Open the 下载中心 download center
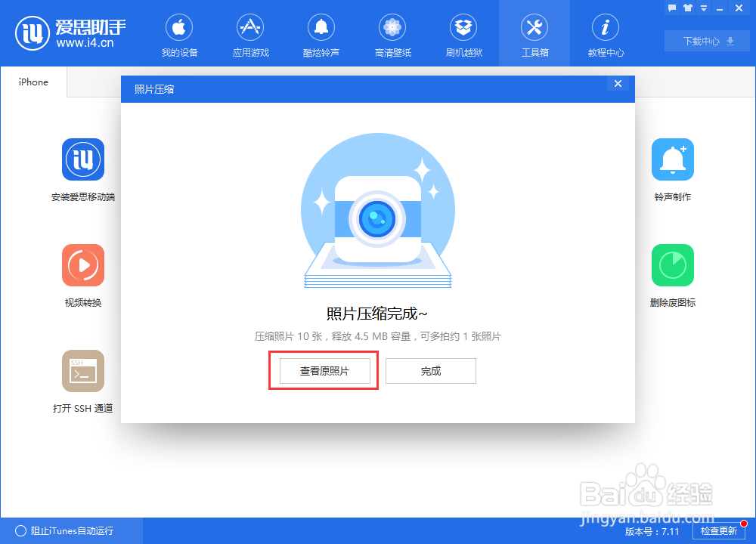 pyautogui.click(x=706, y=41)
